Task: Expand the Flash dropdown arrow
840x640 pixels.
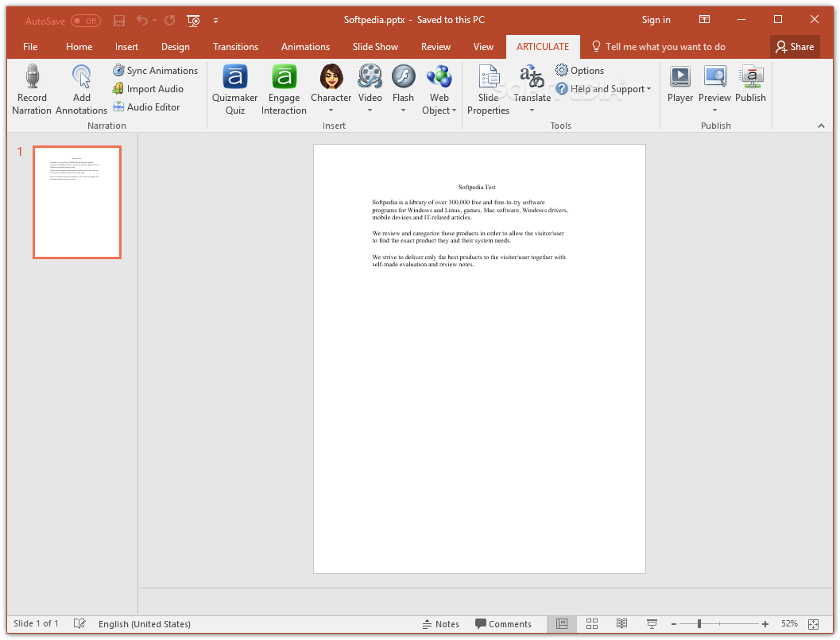Action: 403,111
